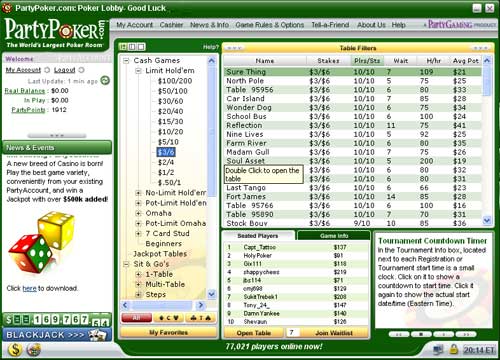Screen dimensions: 500x360
Task: Click the dice casino download image
Action: point(42,242)
